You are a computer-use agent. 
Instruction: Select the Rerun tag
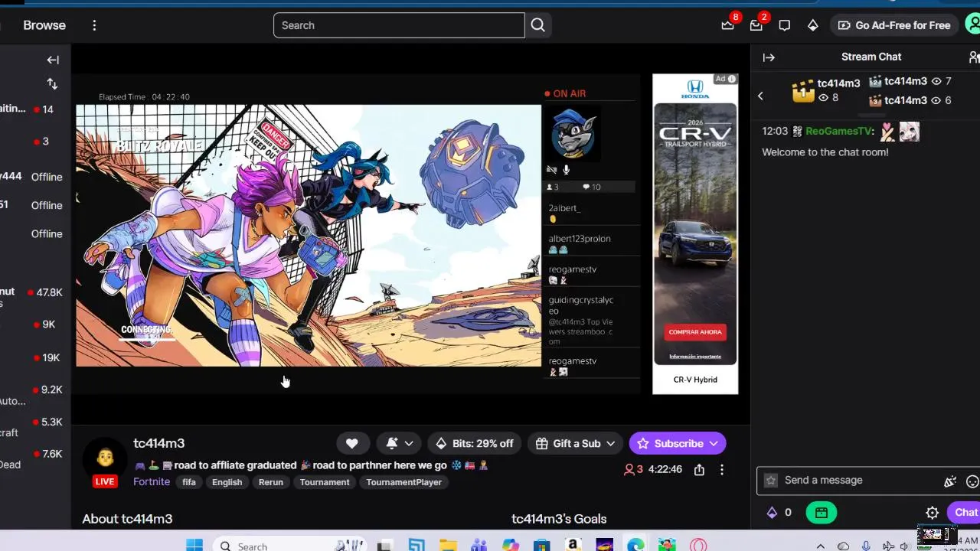point(271,482)
